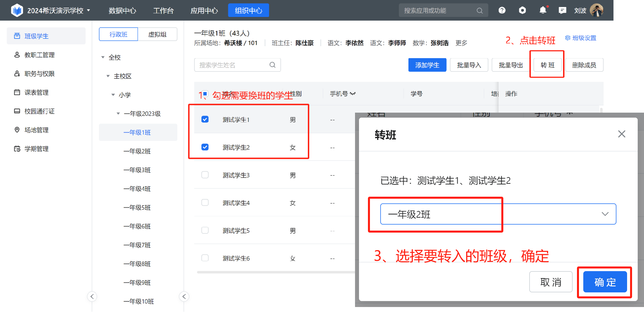Check the 测试学生4 checkbox
Image resolution: width=644 pixels, height=312 pixels.
(x=205, y=202)
